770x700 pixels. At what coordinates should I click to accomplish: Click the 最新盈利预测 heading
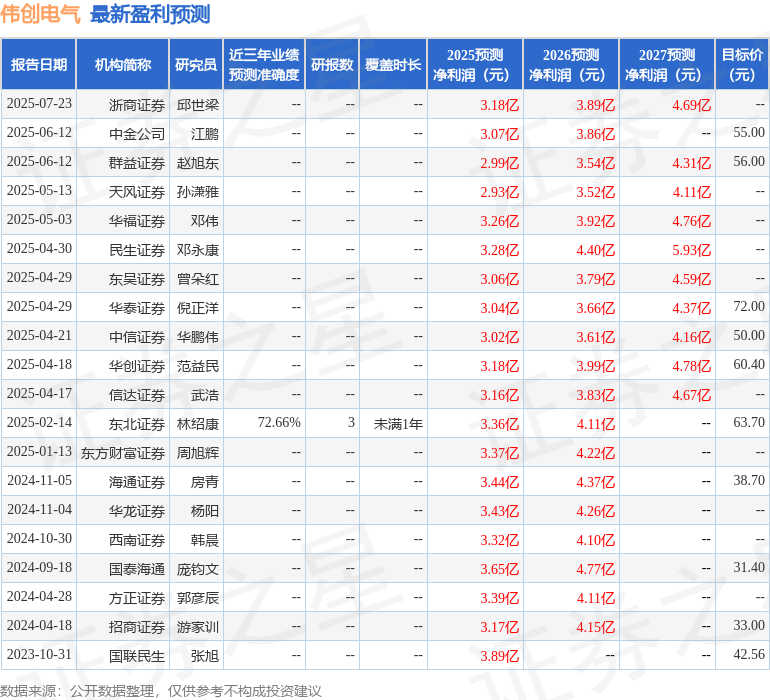pyautogui.click(x=150, y=14)
